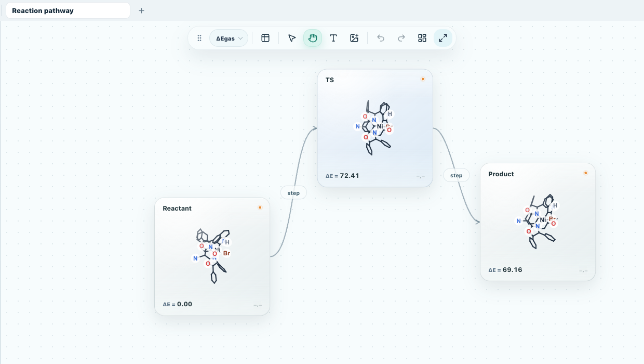This screenshot has height=364, width=644.
Task: Click the orange status dot on Product node
Action: 585,173
